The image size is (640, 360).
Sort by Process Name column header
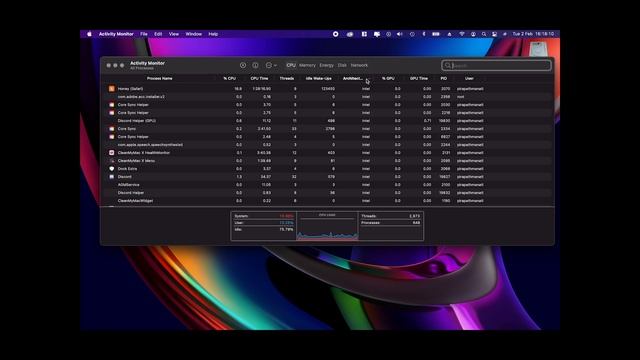[160, 78]
